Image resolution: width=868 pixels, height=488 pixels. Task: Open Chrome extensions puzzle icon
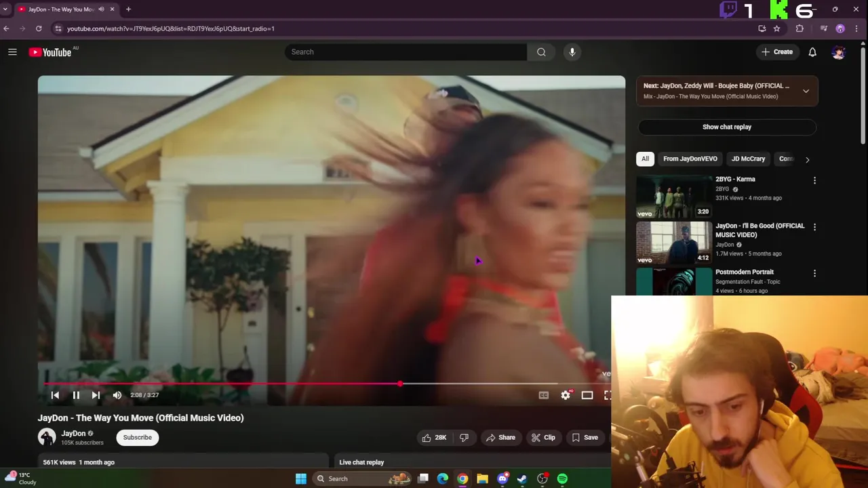pos(800,28)
